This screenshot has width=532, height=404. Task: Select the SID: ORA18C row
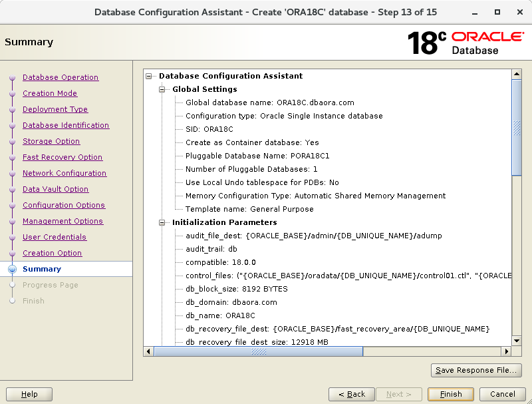click(x=209, y=129)
